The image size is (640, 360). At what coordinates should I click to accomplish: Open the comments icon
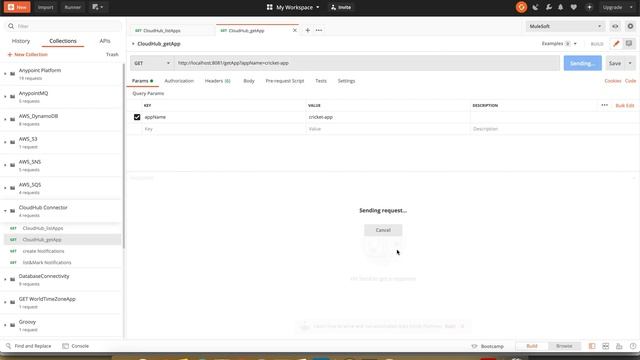[629, 44]
